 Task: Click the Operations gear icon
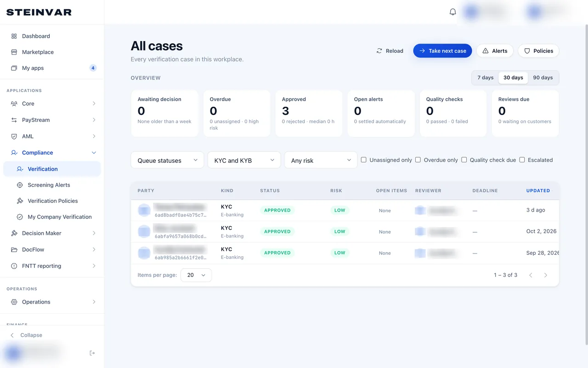14,302
